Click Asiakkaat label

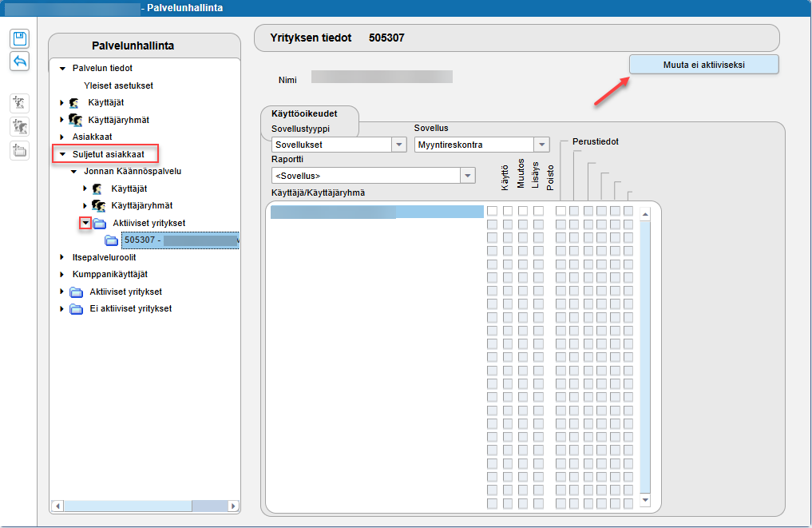click(x=92, y=137)
